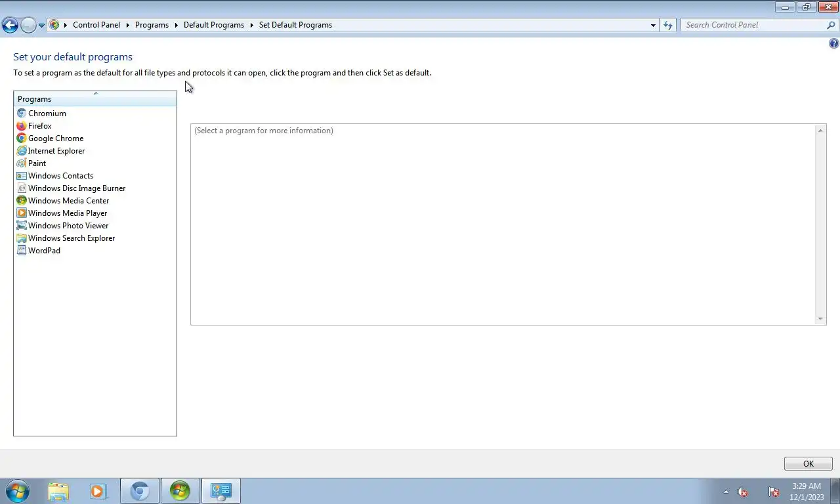Screen dimensions: 840x504
Task: Click the Forward navigation arrow button
Action: (x=28, y=25)
